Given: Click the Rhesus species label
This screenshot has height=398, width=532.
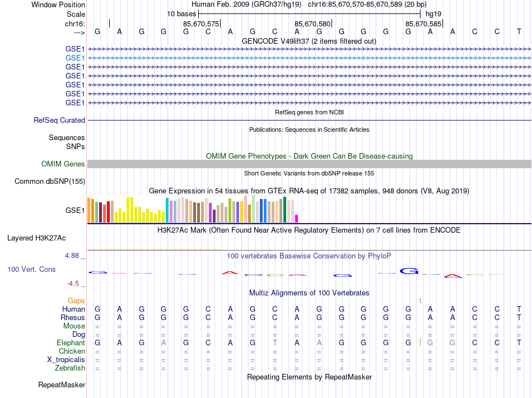Looking at the screenshot, I should coord(73,317).
